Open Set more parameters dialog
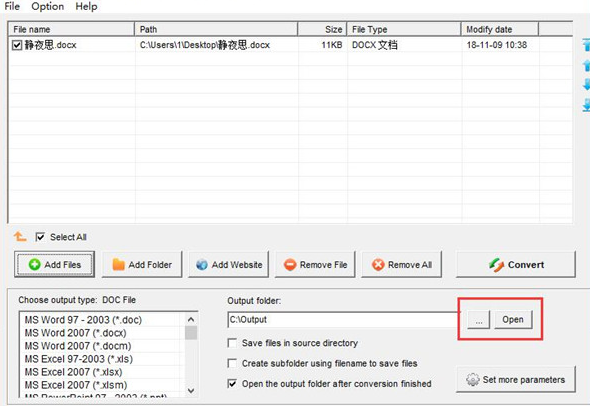Screen dimensions: 590x406 (x=516, y=379)
